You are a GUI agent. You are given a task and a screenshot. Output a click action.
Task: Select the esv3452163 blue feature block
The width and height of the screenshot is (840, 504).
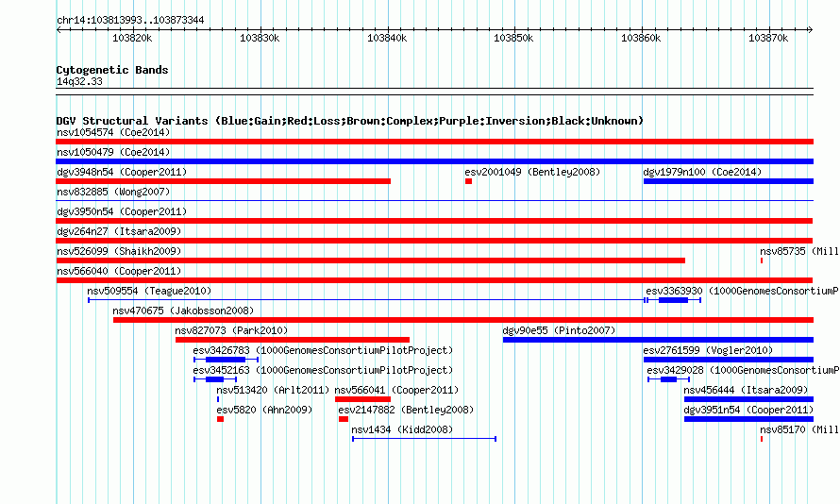click(x=215, y=379)
